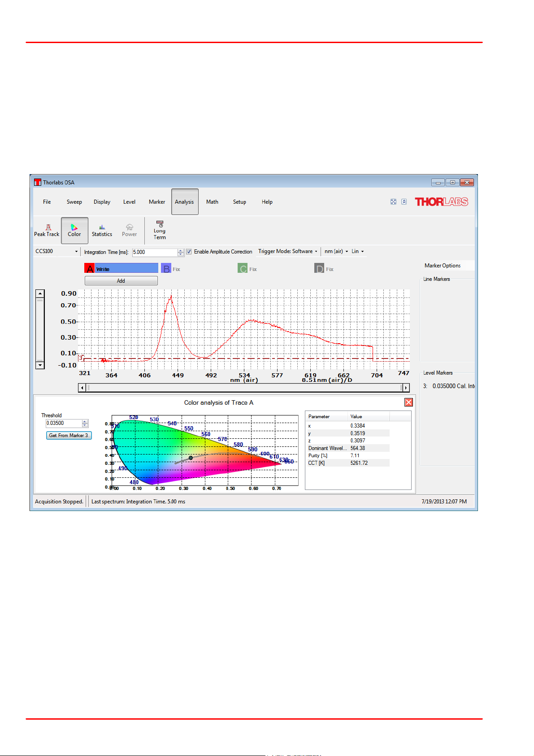Open the Math menu
This screenshot has width=534, height=756.
pos(212,202)
